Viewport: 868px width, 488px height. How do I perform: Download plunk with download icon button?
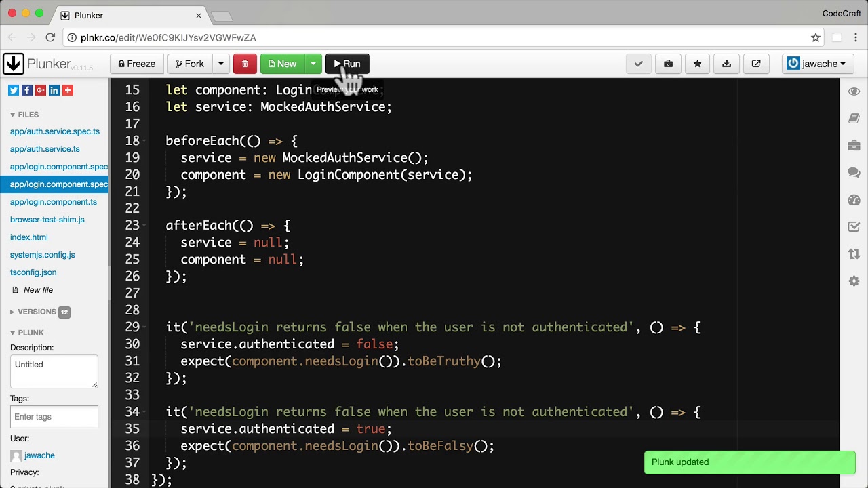pos(726,64)
